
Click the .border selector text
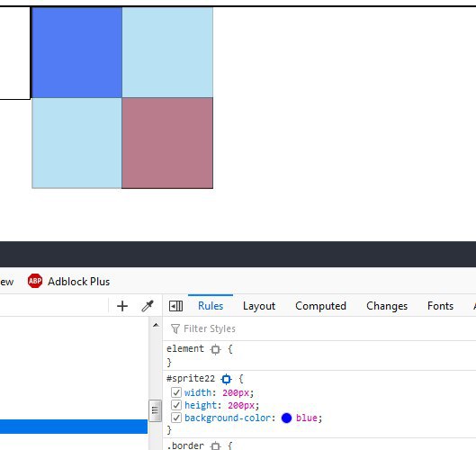(x=185, y=445)
